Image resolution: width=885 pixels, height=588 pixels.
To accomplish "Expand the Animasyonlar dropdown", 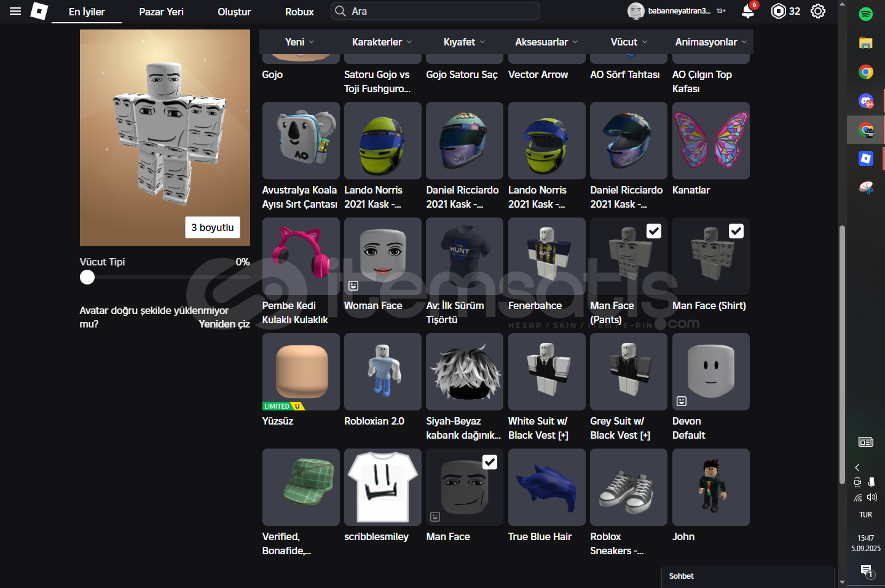I will pyautogui.click(x=711, y=42).
